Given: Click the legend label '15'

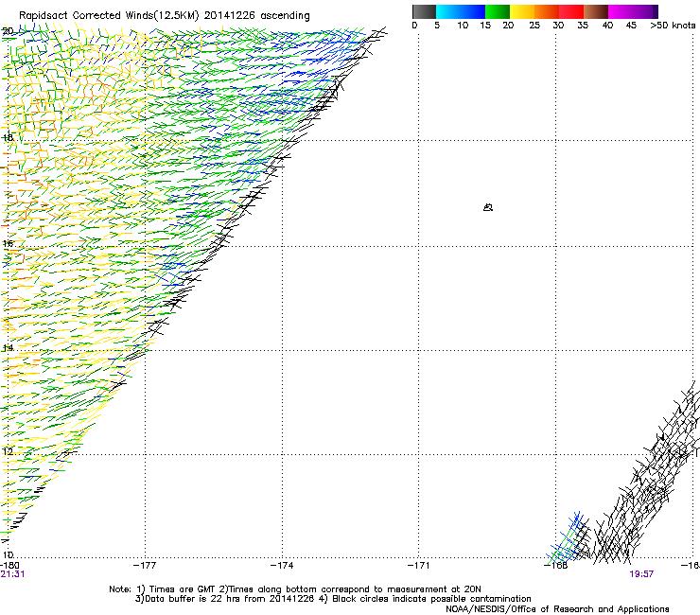Looking at the screenshot, I should click(485, 25).
